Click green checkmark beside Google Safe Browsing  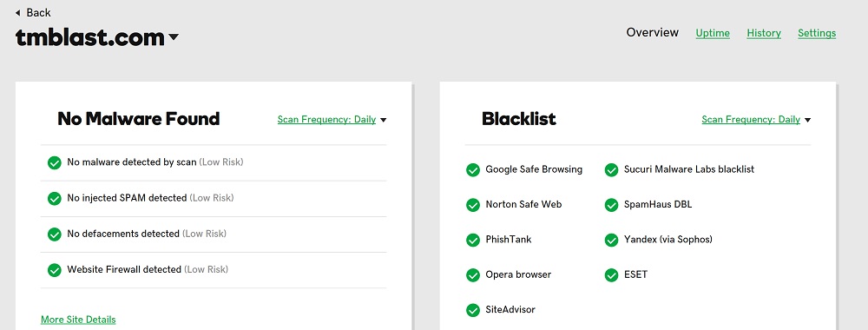click(x=473, y=170)
